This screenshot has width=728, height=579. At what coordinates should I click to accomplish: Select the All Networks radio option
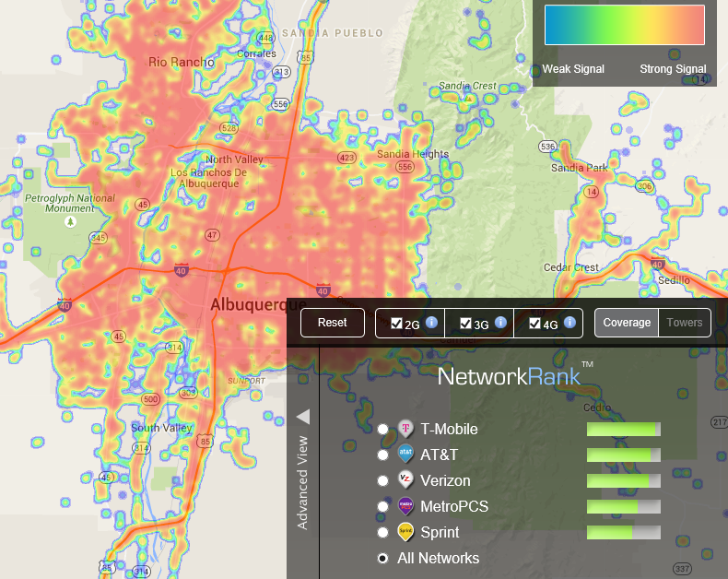[383, 558]
